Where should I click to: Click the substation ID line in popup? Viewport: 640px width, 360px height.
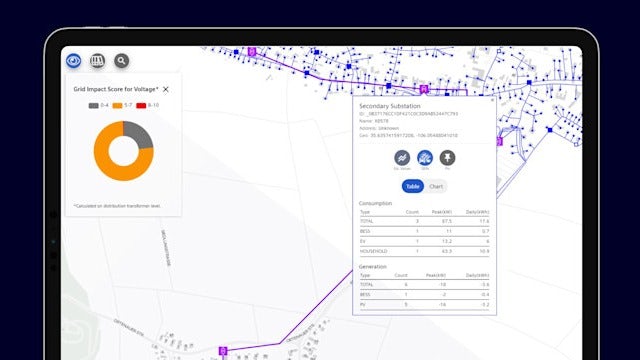pos(408,113)
